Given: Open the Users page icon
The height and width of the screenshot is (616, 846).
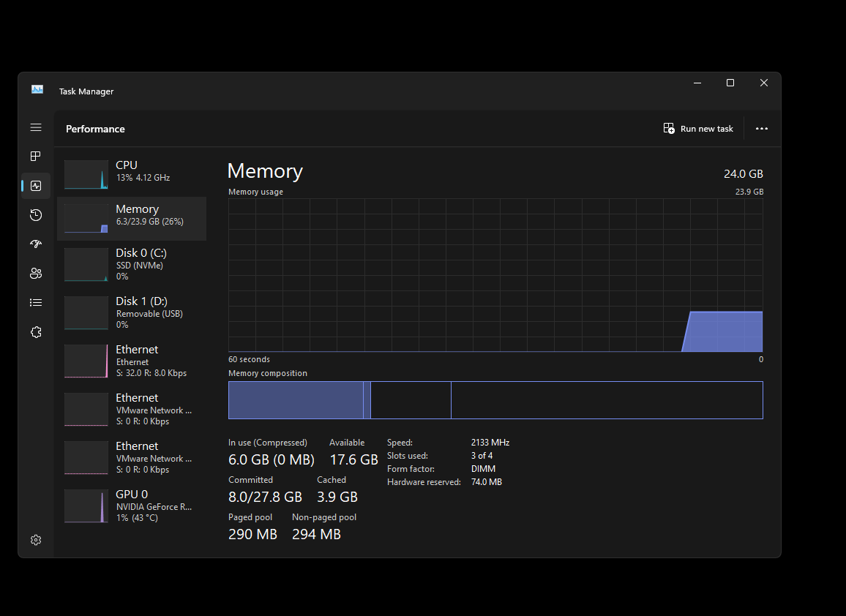Looking at the screenshot, I should pos(36,274).
